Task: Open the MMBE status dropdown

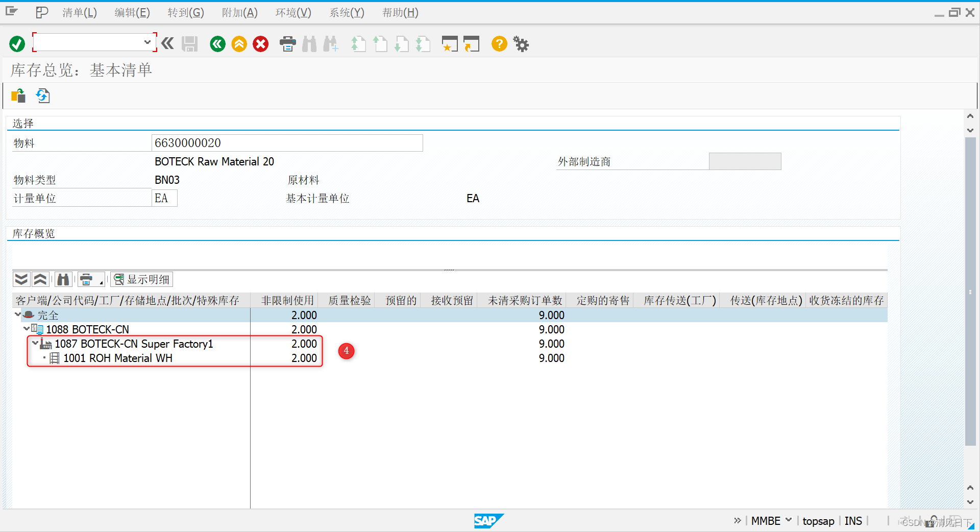Action: (789, 520)
